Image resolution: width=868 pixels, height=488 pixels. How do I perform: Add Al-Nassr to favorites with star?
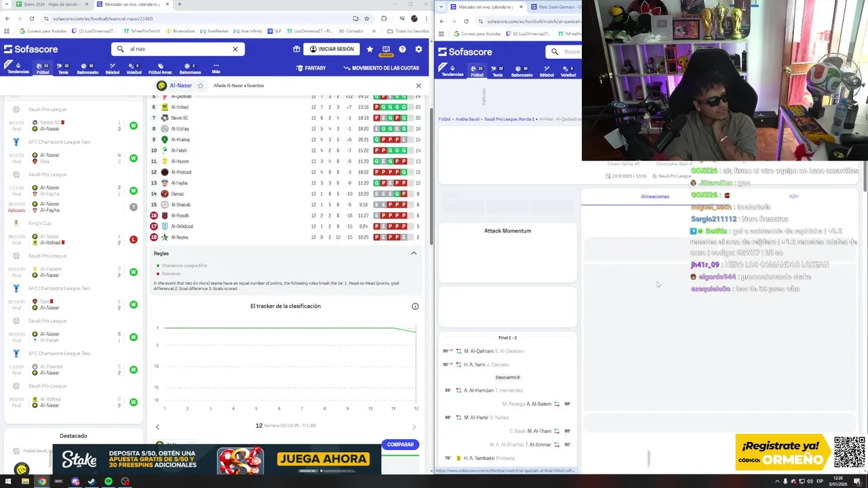200,85
